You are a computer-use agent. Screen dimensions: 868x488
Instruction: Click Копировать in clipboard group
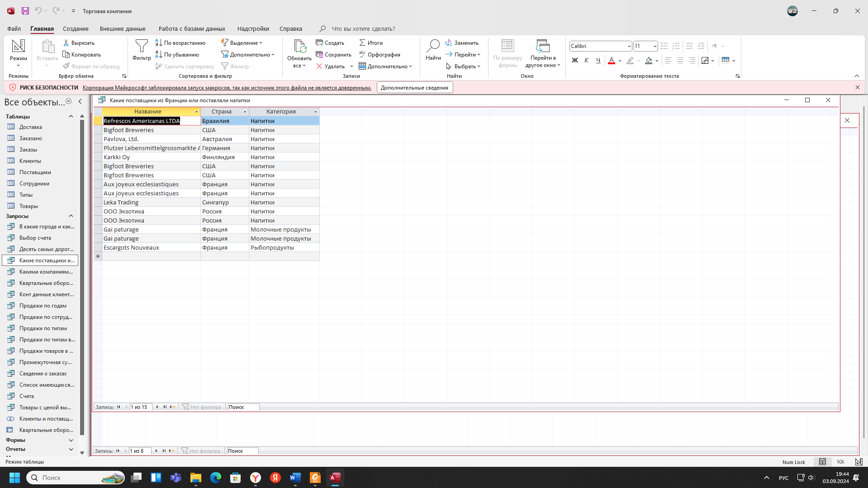(81, 55)
